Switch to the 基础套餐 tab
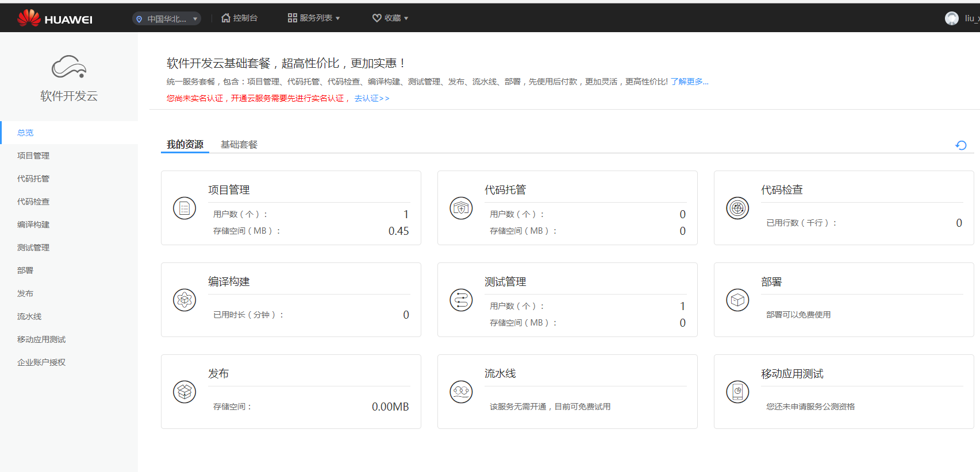This screenshot has height=472, width=980. [x=239, y=144]
